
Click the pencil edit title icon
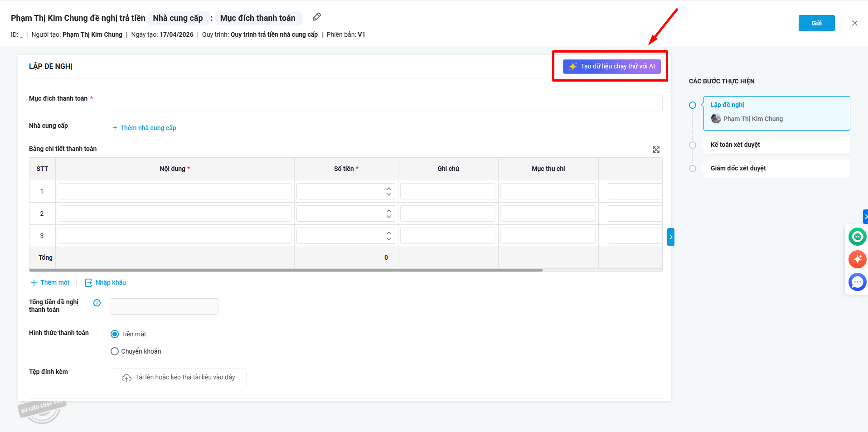tap(317, 17)
